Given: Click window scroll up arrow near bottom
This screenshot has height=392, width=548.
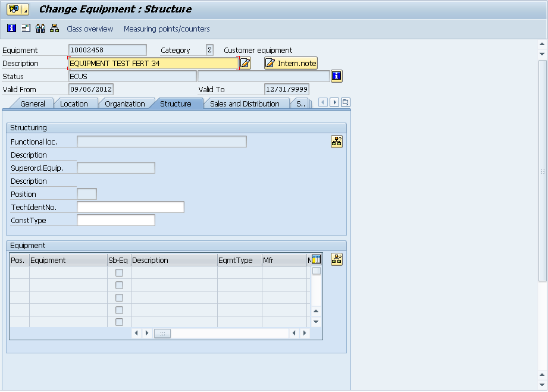Looking at the screenshot, I should click(542, 375).
